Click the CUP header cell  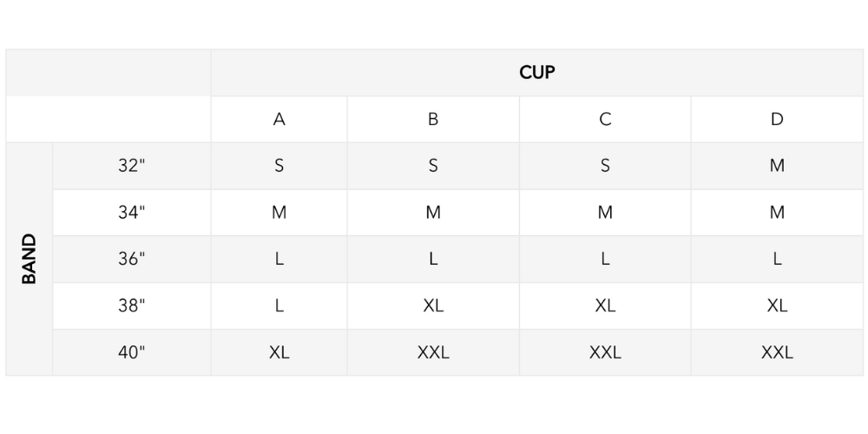click(x=536, y=73)
